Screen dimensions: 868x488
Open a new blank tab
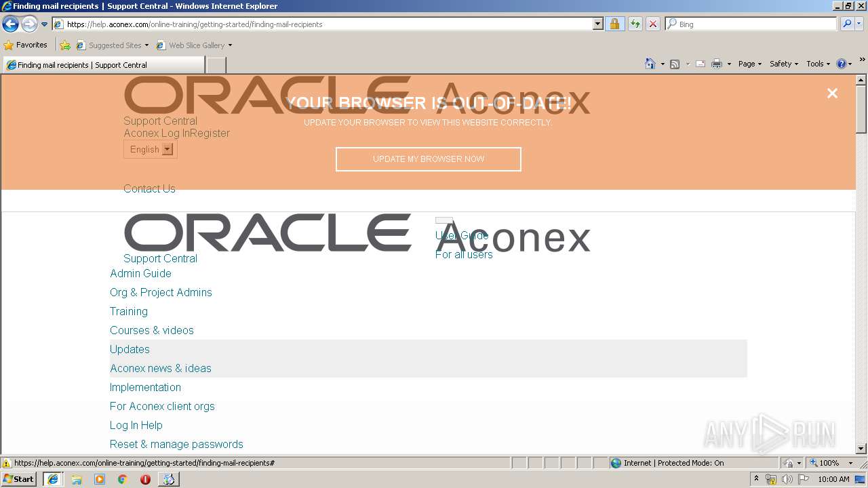click(216, 65)
